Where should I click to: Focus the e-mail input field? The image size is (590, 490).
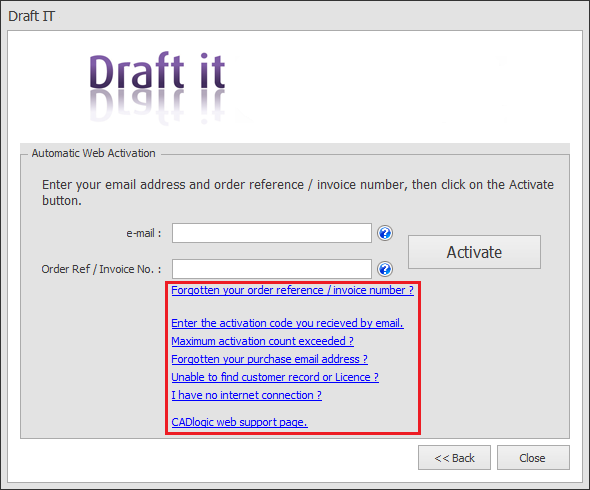pos(272,233)
